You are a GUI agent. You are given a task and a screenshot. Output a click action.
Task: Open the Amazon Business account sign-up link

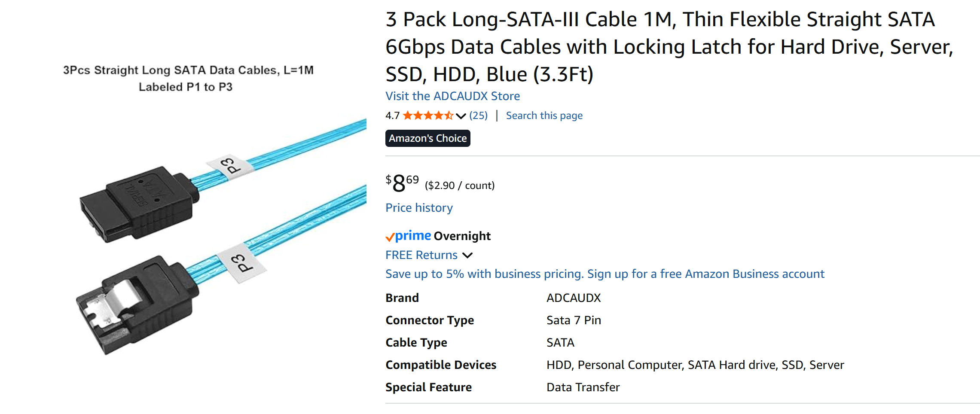pos(604,274)
